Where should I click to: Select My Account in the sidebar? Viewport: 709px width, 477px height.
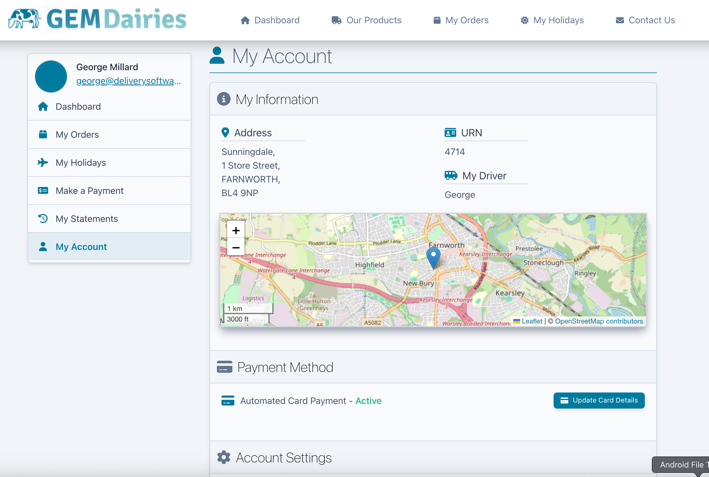tap(81, 246)
